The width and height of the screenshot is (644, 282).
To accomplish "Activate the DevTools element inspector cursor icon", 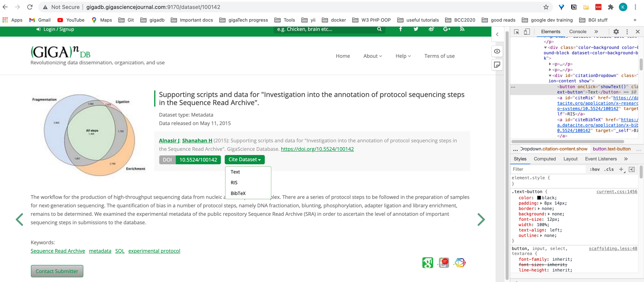I will click(x=516, y=32).
